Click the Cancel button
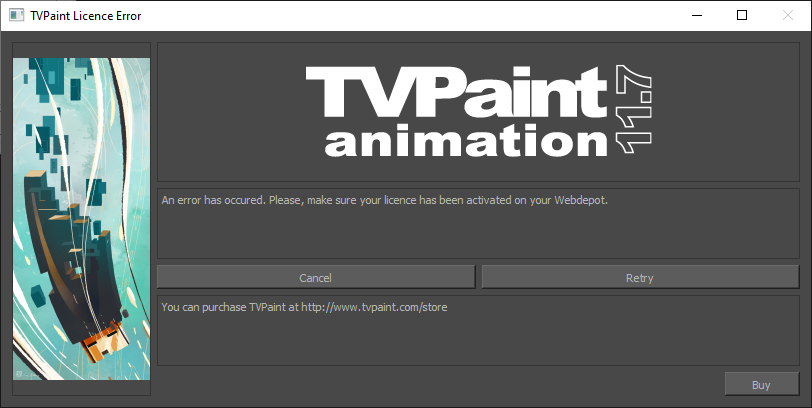 pyautogui.click(x=316, y=278)
